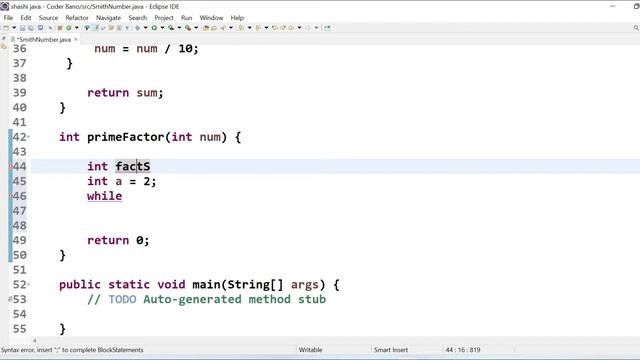Click the TODO comment on line 53
This screenshot has width=640, height=360.
click(x=207, y=299)
